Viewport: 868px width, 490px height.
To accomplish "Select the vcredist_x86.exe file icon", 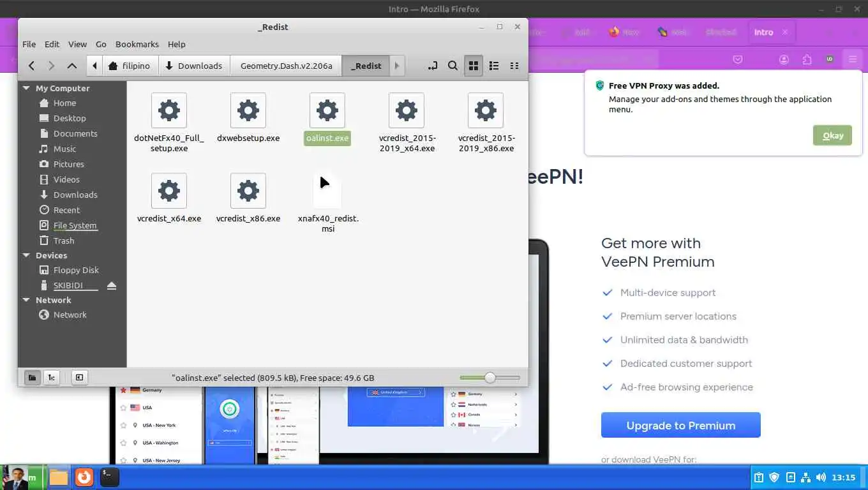I will tap(248, 191).
